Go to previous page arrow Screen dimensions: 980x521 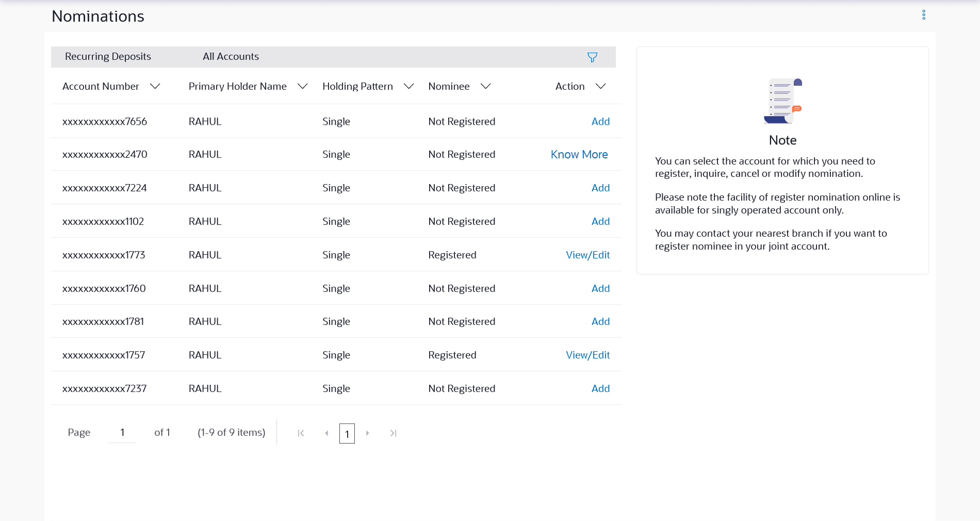(326, 433)
